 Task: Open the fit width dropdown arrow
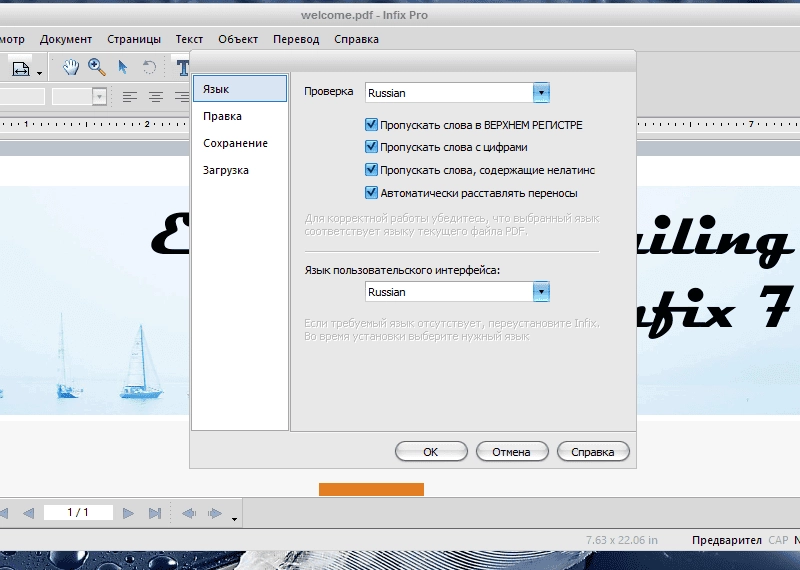click(x=39, y=73)
